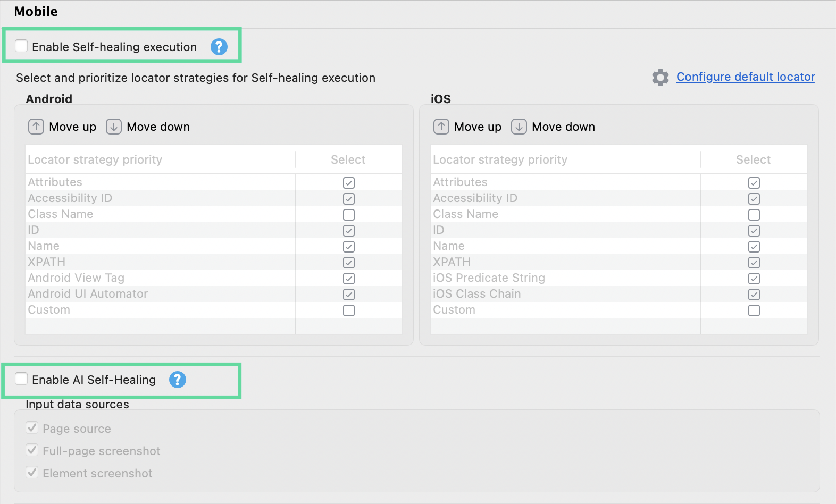The height and width of the screenshot is (504, 836).
Task: Toggle Full-page screenshot input source
Action: point(32,450)
